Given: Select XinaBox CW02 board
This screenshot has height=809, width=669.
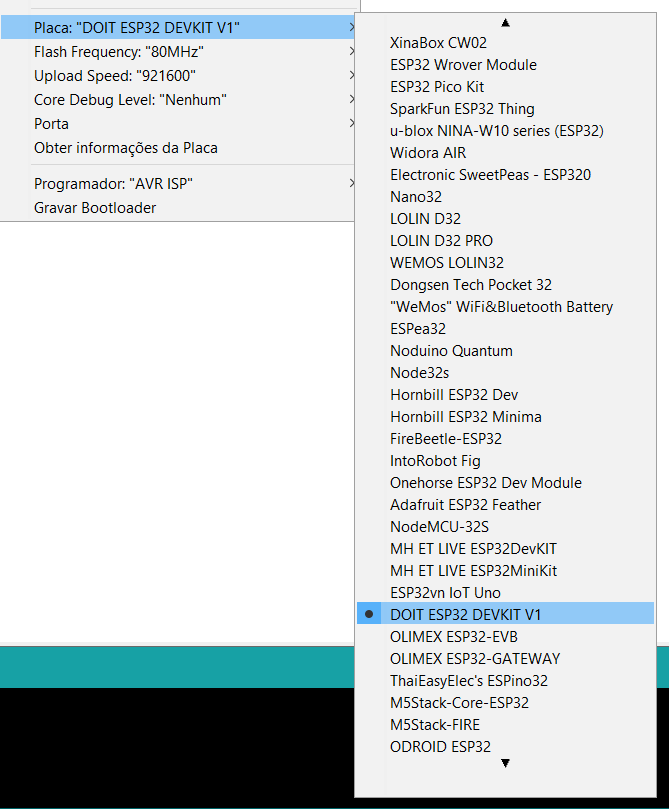Looking at the screenshot, I should tap(505, 43).
